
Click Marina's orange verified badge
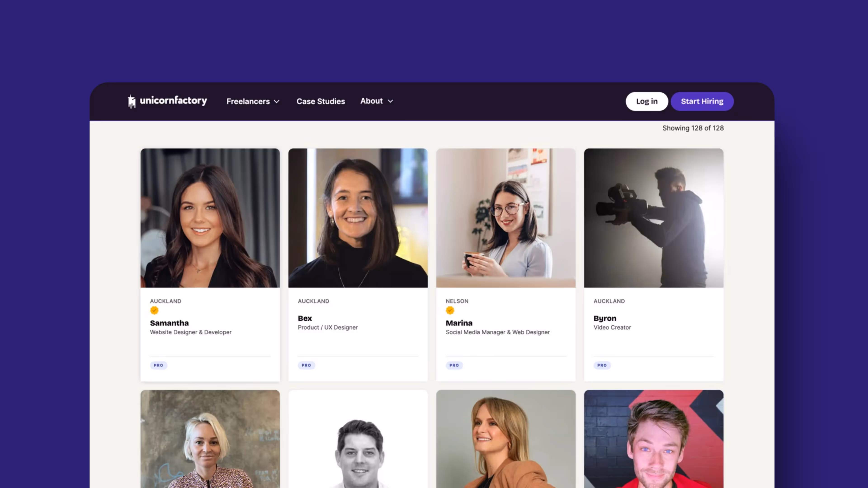pyautogui.click(x=450, y=310)
